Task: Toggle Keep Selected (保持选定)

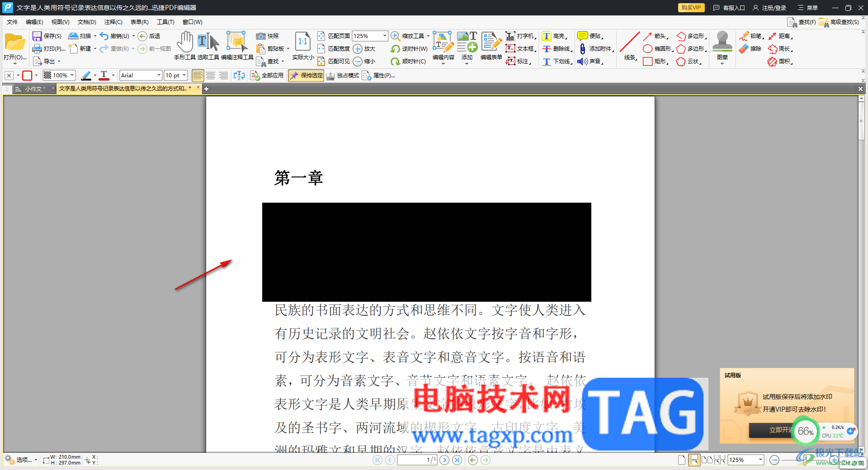Action: point(306,76)
